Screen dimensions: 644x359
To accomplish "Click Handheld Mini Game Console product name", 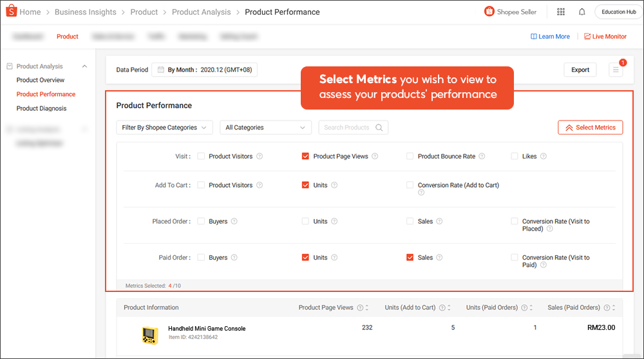I will [x=207, y=329].
